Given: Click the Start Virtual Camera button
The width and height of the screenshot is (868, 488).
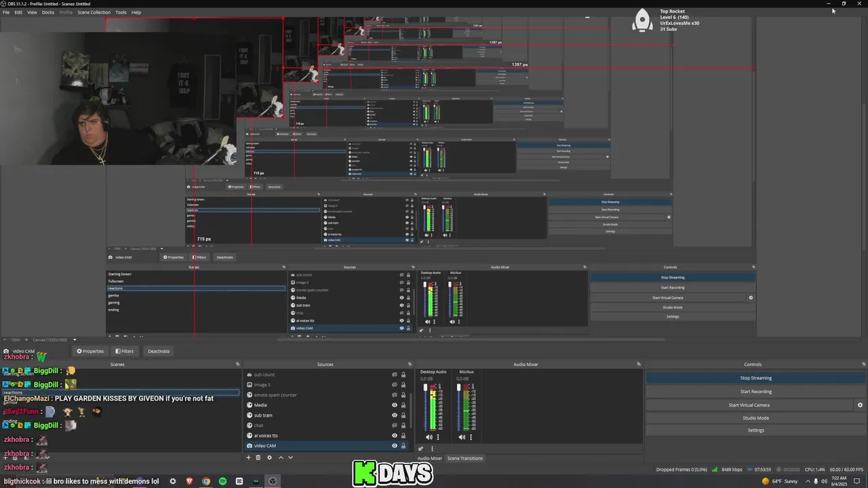Looking at the screenshot, I should tap(749, 405).
